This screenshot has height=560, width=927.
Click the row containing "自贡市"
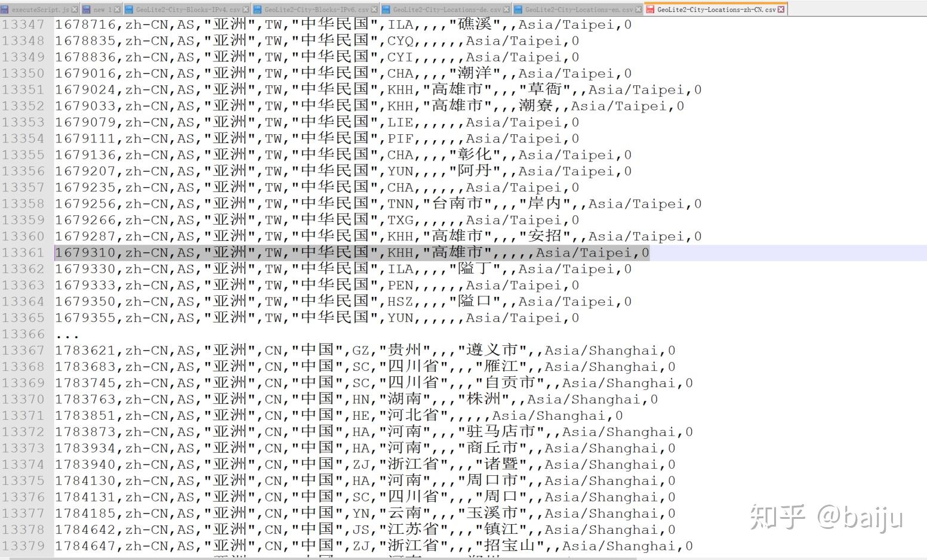pos(374,383)
